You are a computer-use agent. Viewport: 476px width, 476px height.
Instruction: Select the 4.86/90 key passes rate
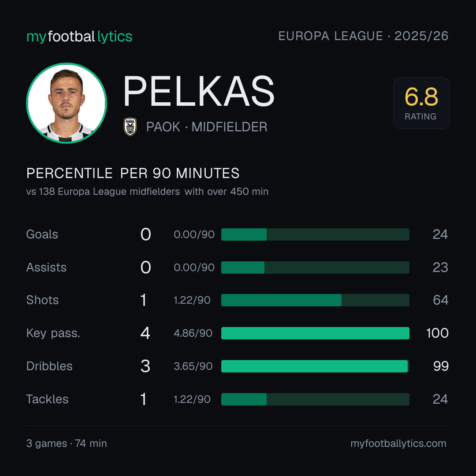tap(193, 333)
